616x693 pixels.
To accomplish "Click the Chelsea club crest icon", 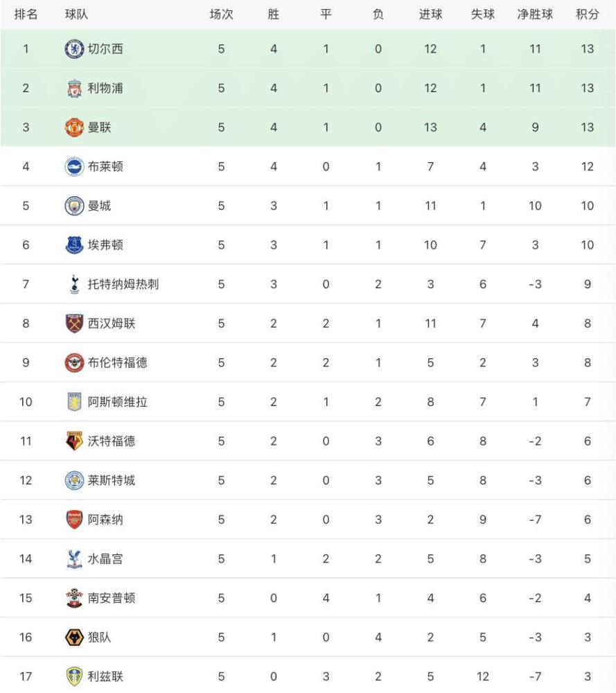I will tap(74, 49).
